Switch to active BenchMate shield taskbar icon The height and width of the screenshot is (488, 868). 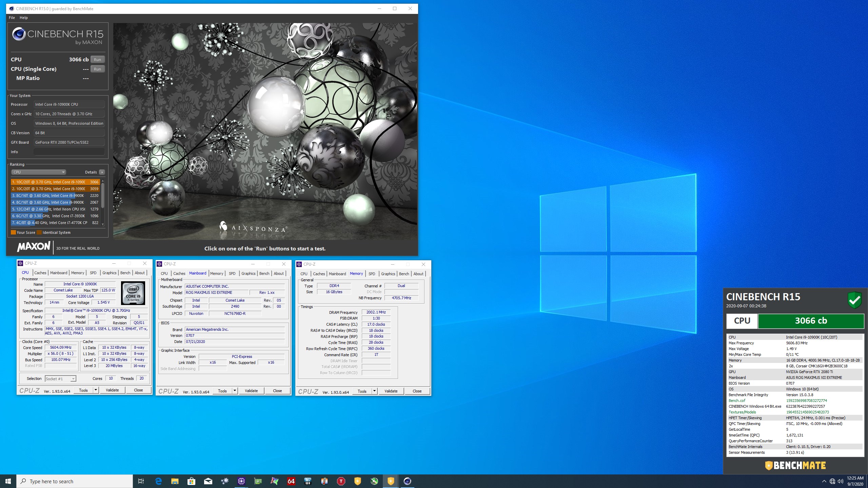pyautogui.click(x=391, y=481)
